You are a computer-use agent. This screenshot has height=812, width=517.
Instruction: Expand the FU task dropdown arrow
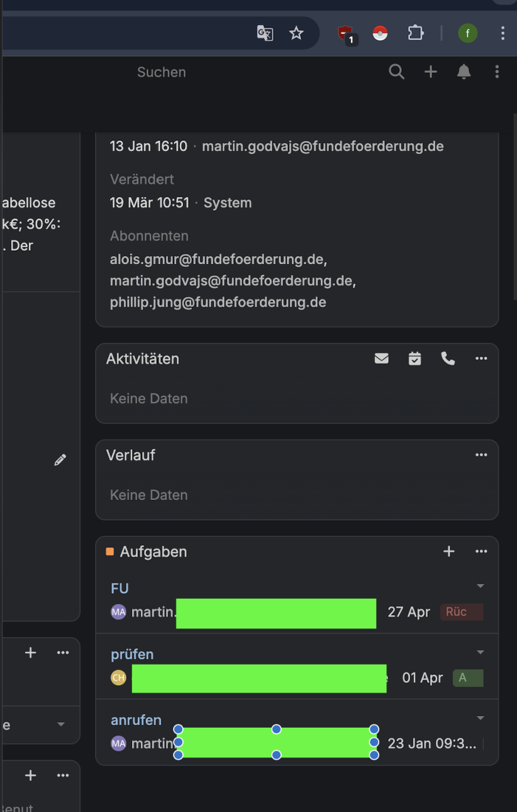(481, 586)
